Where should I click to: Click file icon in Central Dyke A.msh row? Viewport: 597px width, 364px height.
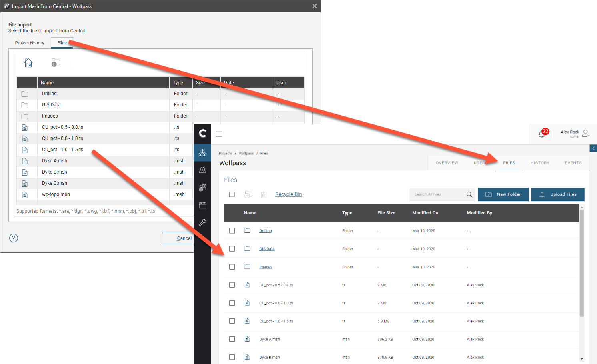(247, 339)
